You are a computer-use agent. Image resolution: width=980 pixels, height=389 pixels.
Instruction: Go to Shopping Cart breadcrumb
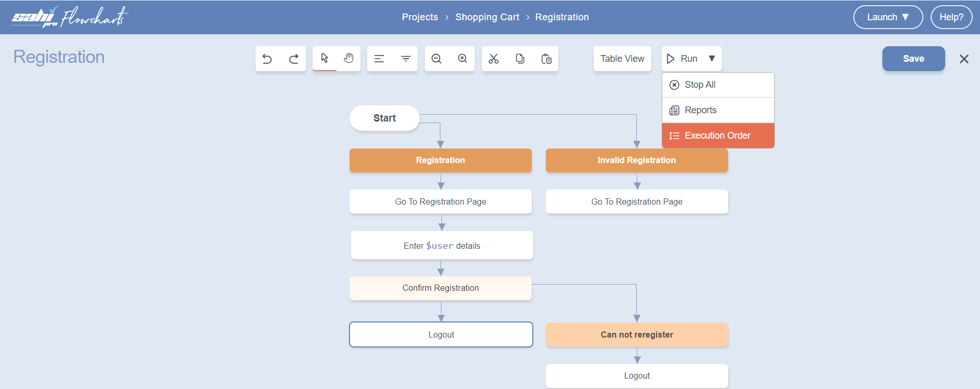[x=487, y=17]
